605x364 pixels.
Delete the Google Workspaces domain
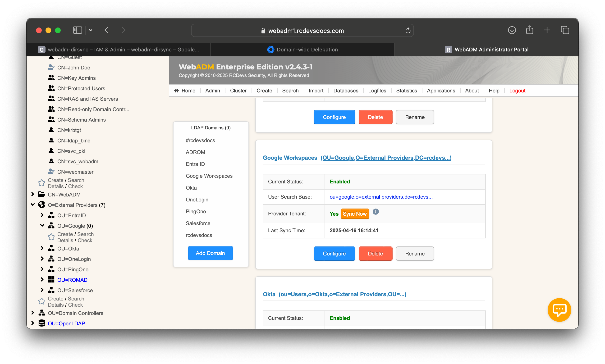click(375, 253)
